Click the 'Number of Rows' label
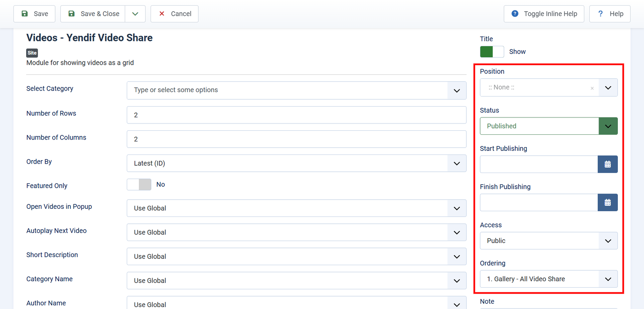 coord(51,113)
